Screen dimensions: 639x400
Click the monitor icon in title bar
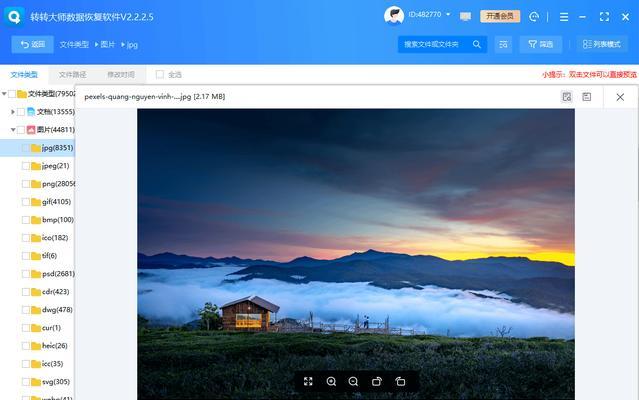[465, 16]
